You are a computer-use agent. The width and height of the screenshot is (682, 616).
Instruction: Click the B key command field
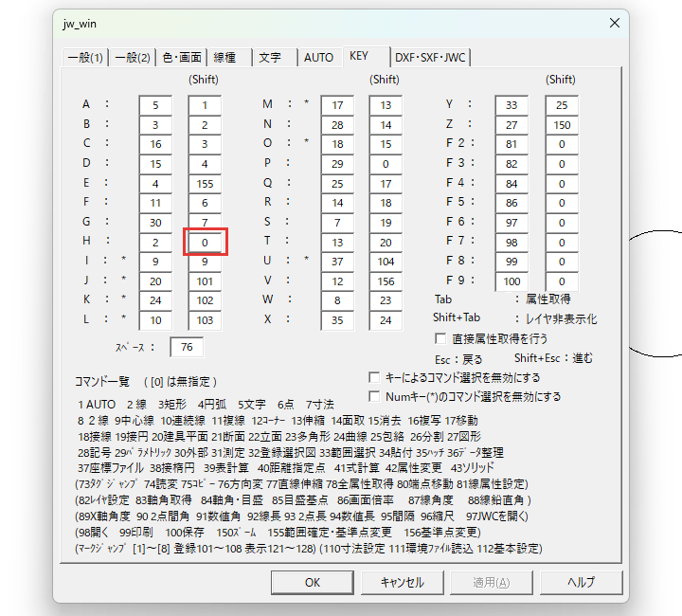pyautogui.click(x=155, y=125)
